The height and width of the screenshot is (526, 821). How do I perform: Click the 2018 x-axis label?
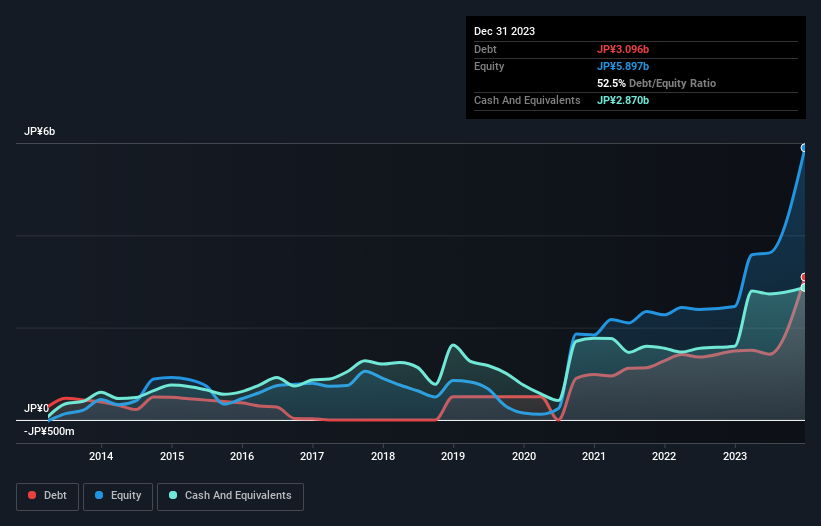click(383, 456)
